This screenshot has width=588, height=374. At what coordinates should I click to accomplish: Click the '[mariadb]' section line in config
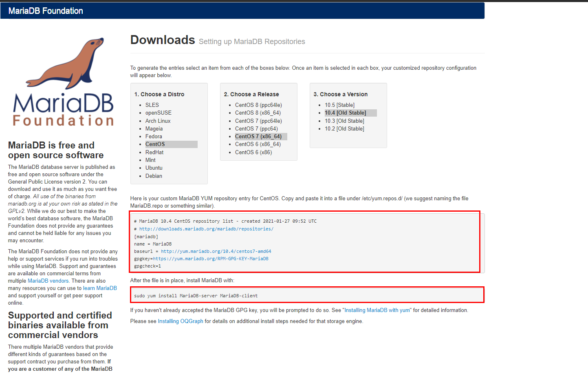146,237
